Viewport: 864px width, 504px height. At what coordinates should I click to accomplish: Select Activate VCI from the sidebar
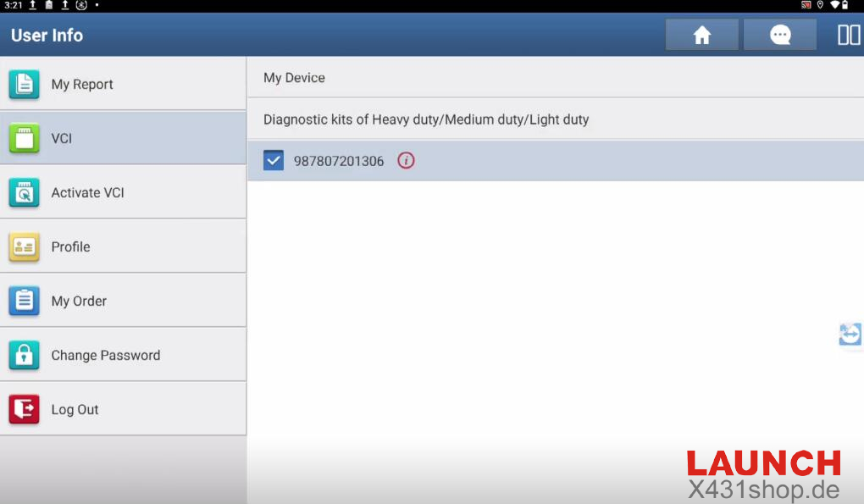(x=87, y=193)
